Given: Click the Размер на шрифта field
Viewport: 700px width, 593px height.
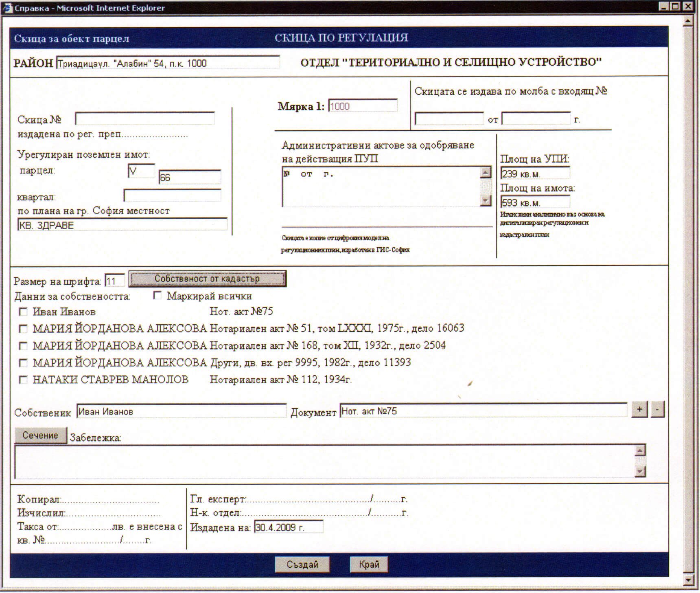Looking at the screenshot, I should click(115, 281).
